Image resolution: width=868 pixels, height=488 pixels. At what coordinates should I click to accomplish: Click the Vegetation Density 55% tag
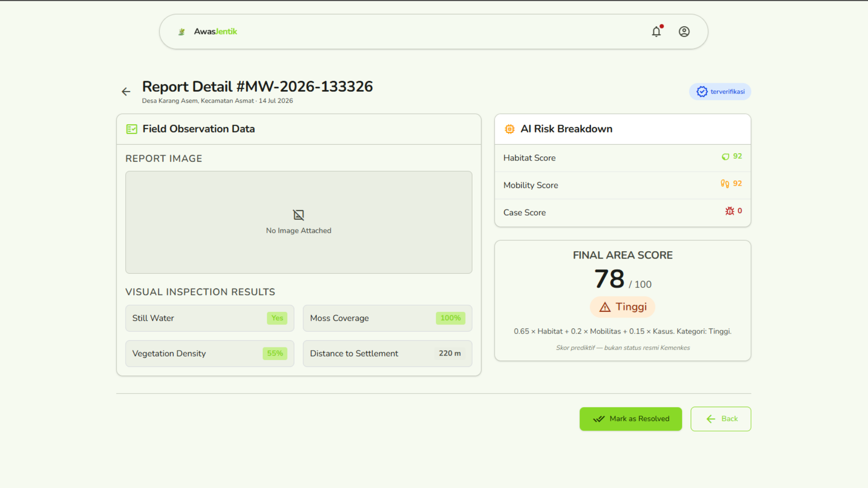pos(275,353)
